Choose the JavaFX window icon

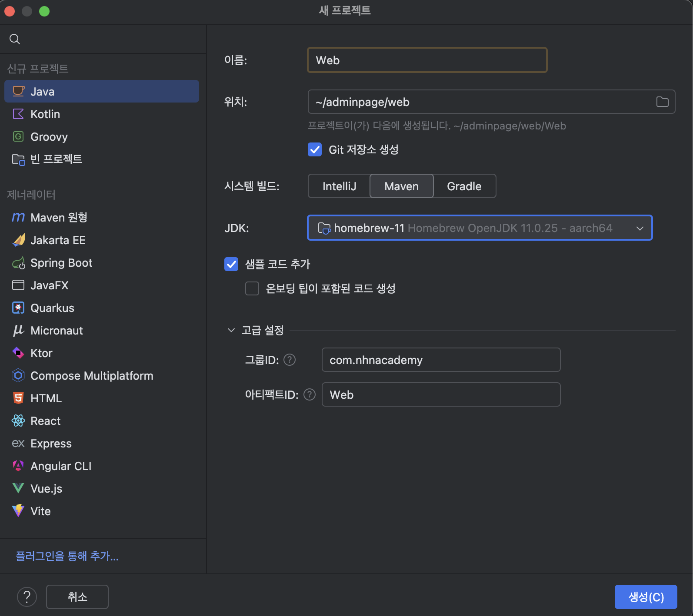pos(18,285)
